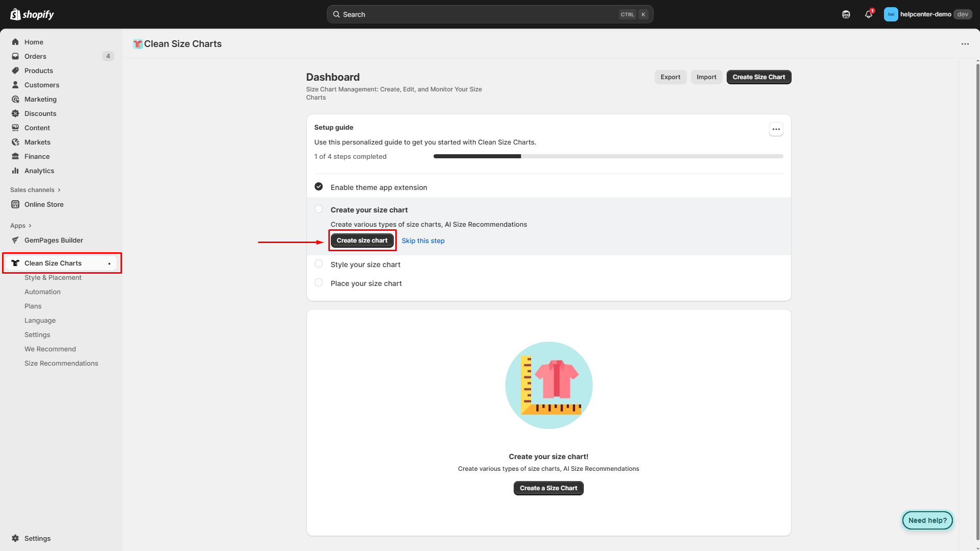This screenshot has height=551, width=980.
Task: Click the Settings gear icon
Action: [15, 538]
